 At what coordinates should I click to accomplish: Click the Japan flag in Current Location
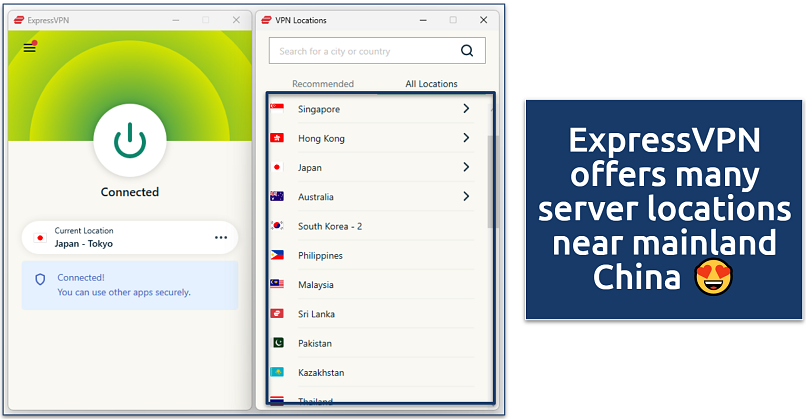[x=40, y=238]
